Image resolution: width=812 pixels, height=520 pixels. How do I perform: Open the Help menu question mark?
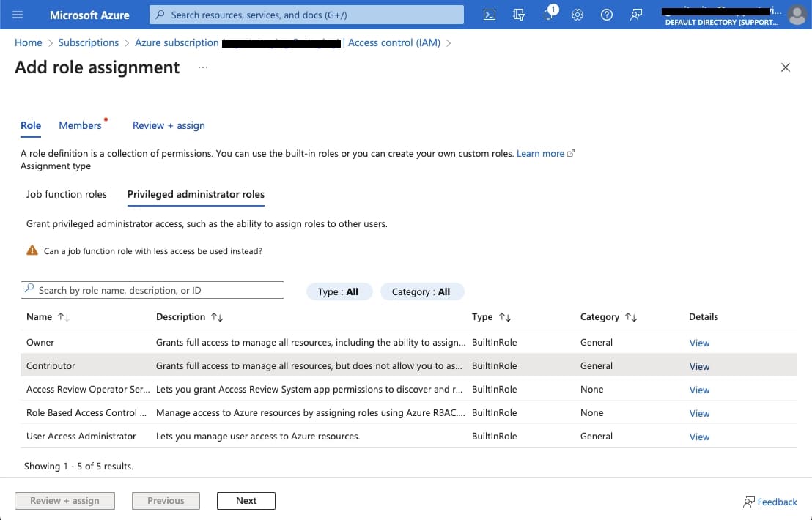606,15
